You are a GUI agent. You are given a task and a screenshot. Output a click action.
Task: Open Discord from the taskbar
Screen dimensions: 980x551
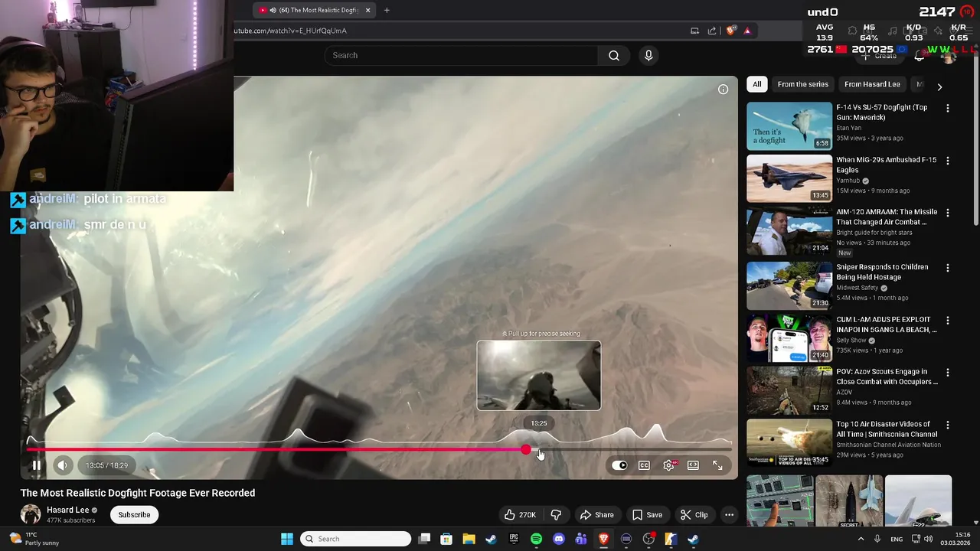point(558,539)
